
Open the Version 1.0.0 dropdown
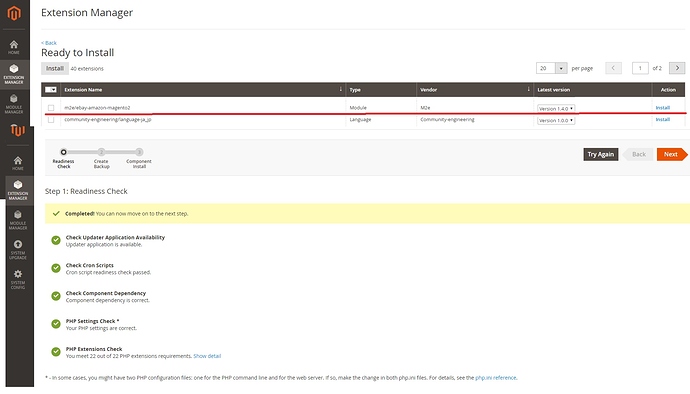(x=556, y=120)
